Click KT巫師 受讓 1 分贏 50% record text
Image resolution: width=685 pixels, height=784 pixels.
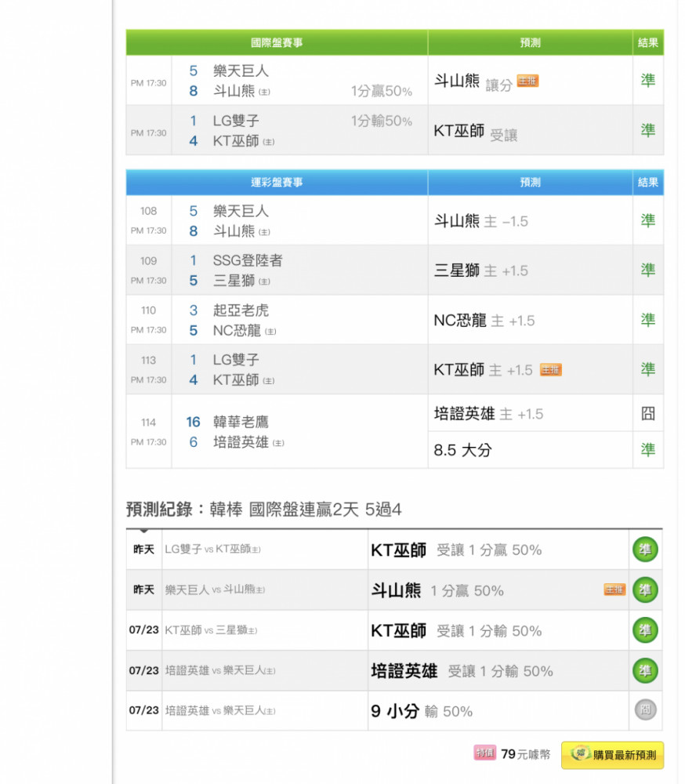pyautogui.click(x=456, y=550)
